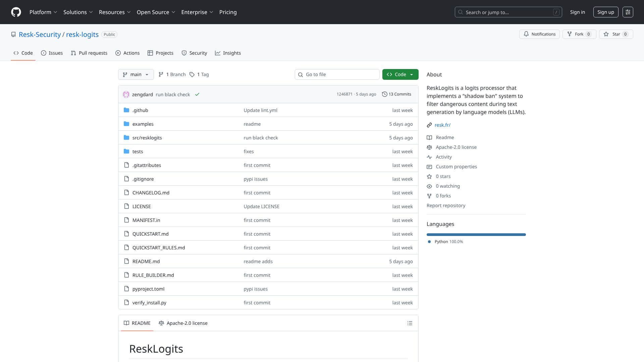Click the header appearance settings icon

coord(628,12)
